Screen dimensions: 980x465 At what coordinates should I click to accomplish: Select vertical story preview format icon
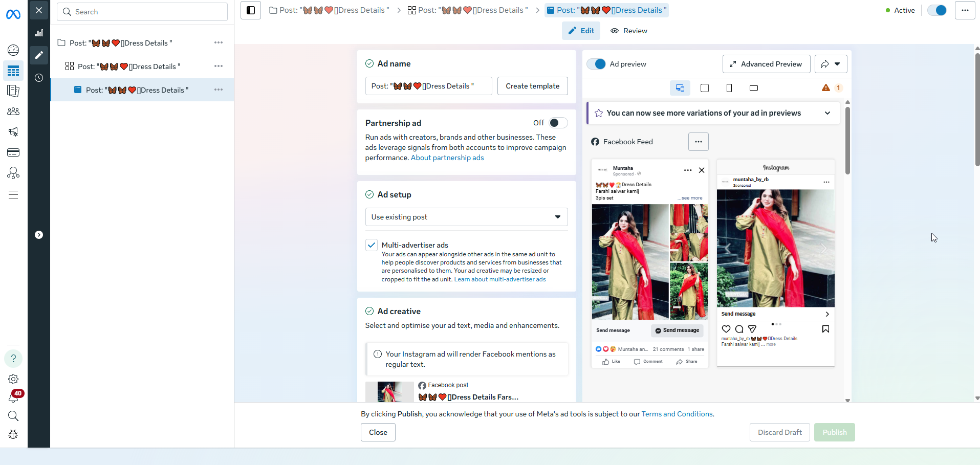tap(729, 88)
